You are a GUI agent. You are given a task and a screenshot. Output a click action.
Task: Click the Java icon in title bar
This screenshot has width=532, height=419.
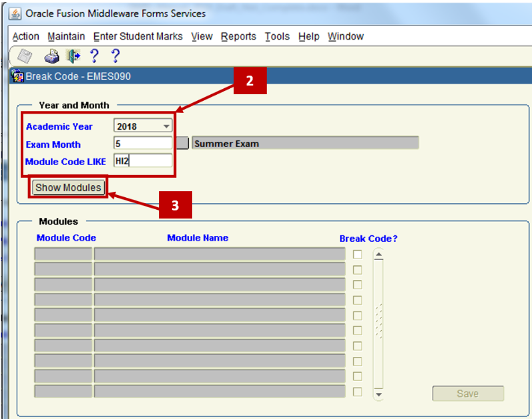pos(15,13)
